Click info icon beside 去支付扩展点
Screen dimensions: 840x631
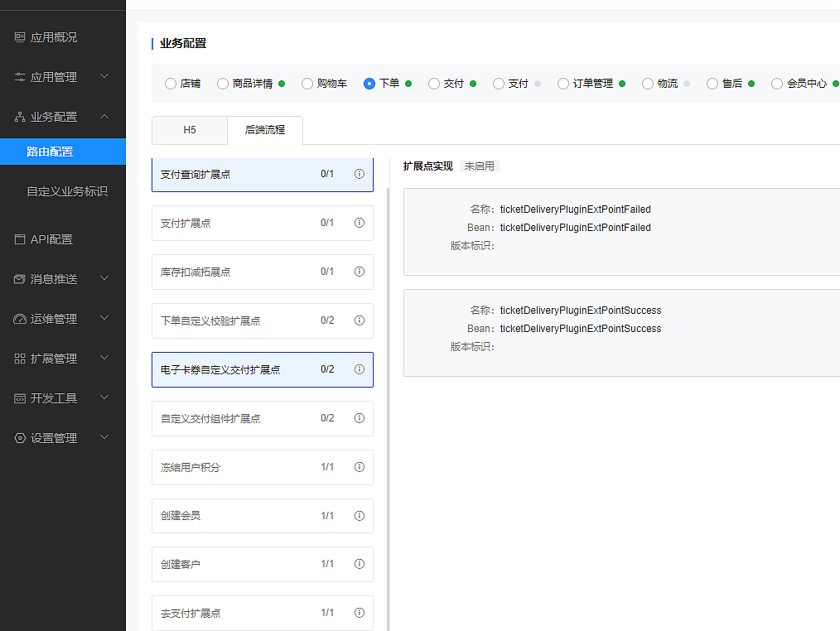(x=360, y=614)
